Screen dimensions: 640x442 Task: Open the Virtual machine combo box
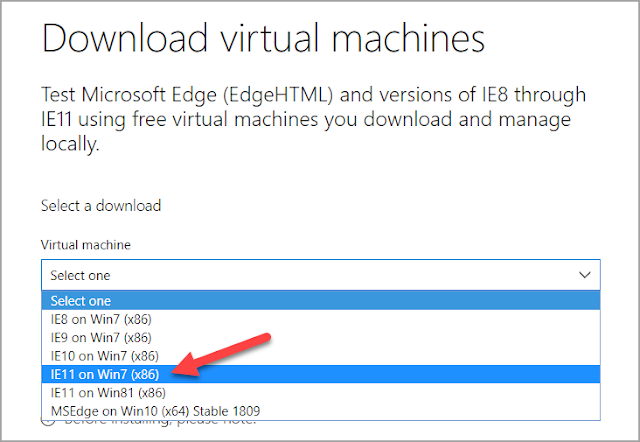(x=320, y=275)
